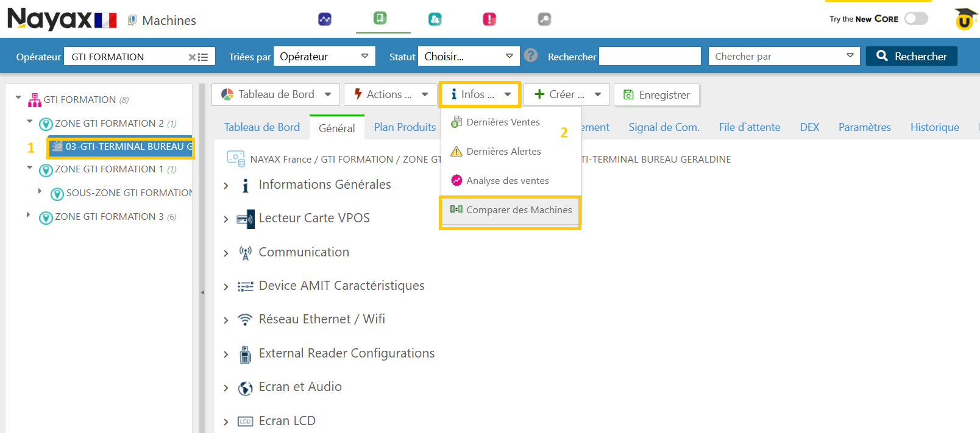
Task: Expand the Communication section
Action: click(226, 253)
